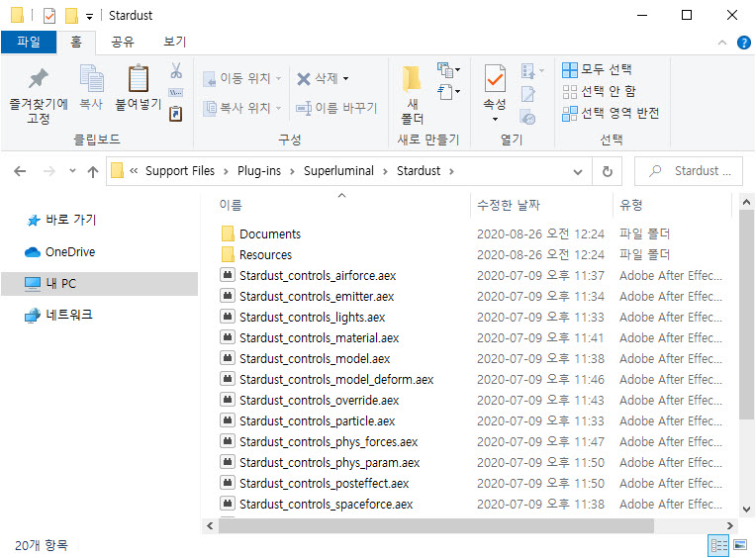Open recent locations dropdown near navigation arrows
The height and width of the screenshot is (558, 756).
(72, 170)
